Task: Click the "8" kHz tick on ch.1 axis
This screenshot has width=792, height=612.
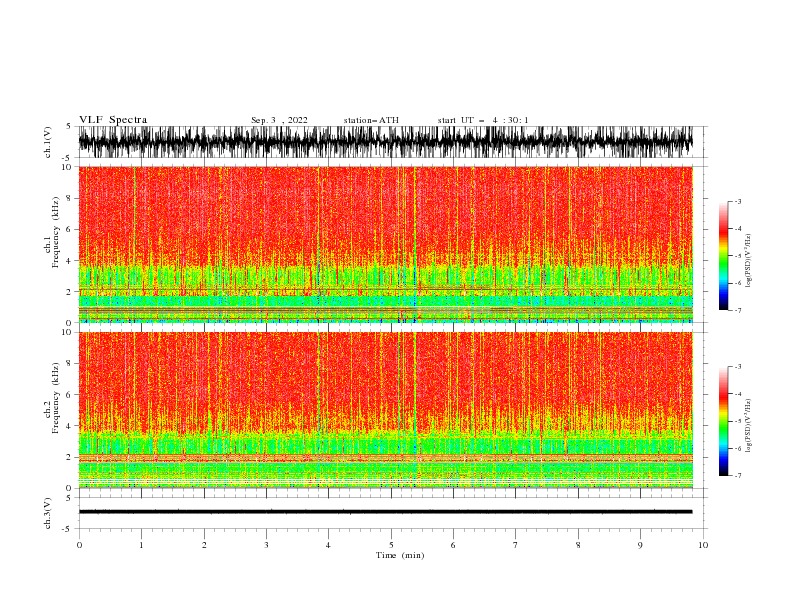Action: point(70,198)
